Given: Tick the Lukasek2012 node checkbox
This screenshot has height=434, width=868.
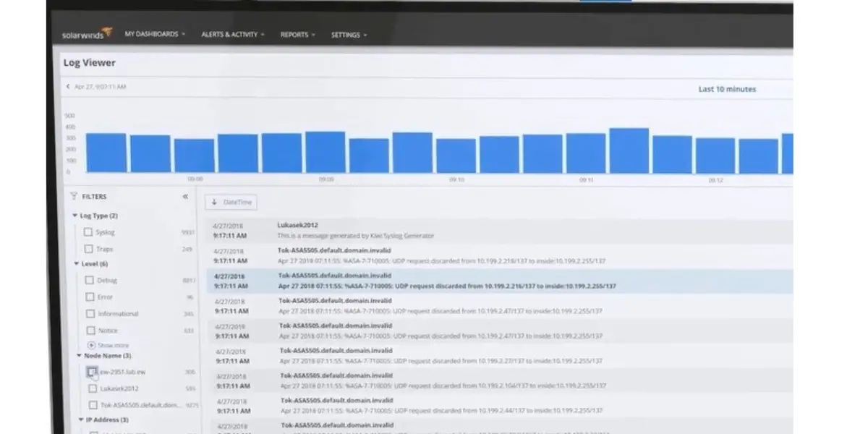Looking at the screenshot, I should (x=93, y=388).
